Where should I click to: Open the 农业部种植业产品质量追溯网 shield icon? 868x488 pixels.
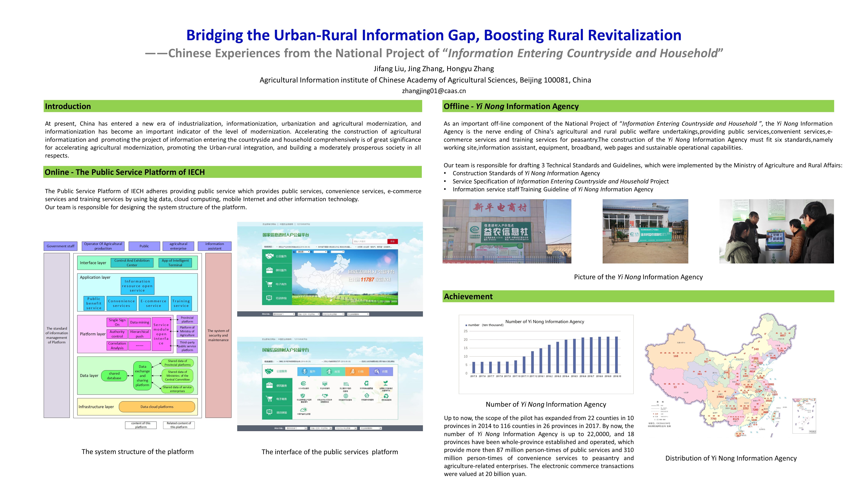303,396
